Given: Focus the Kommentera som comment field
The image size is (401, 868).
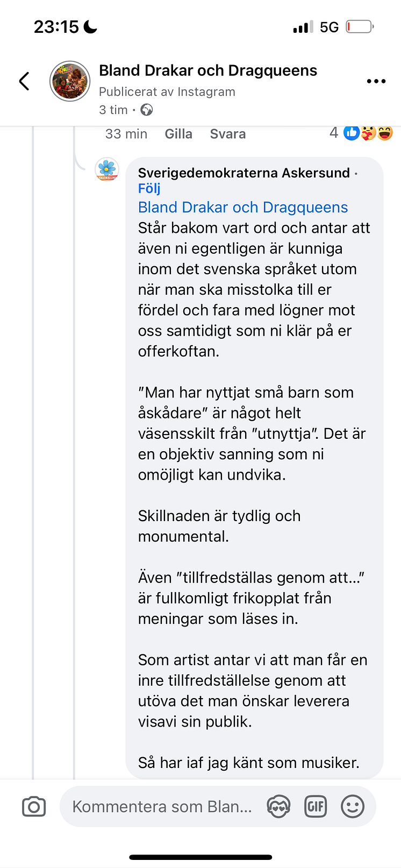Looking at the screenshot, I should pyautogui.click(x=162, y=807).
